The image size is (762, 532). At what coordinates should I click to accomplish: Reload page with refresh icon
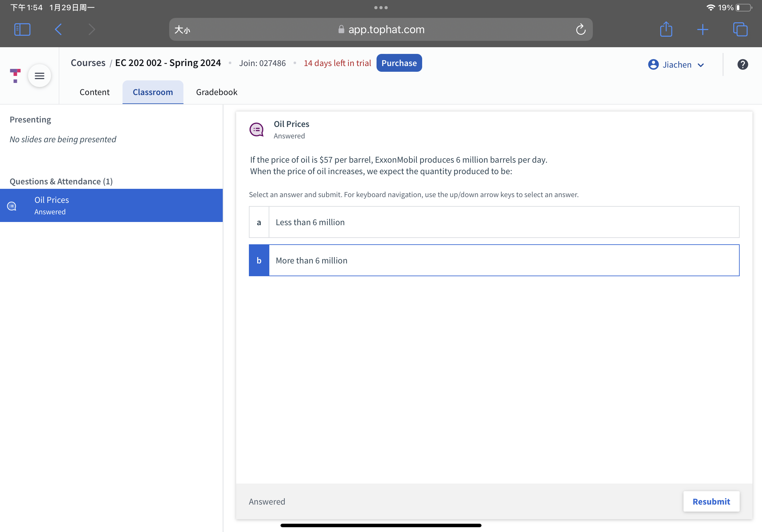click(580, 30)
